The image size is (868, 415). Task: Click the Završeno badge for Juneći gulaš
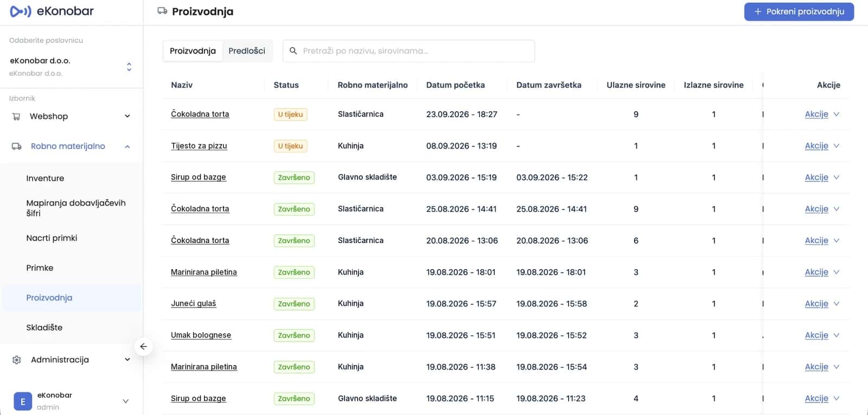coord(294,304)
